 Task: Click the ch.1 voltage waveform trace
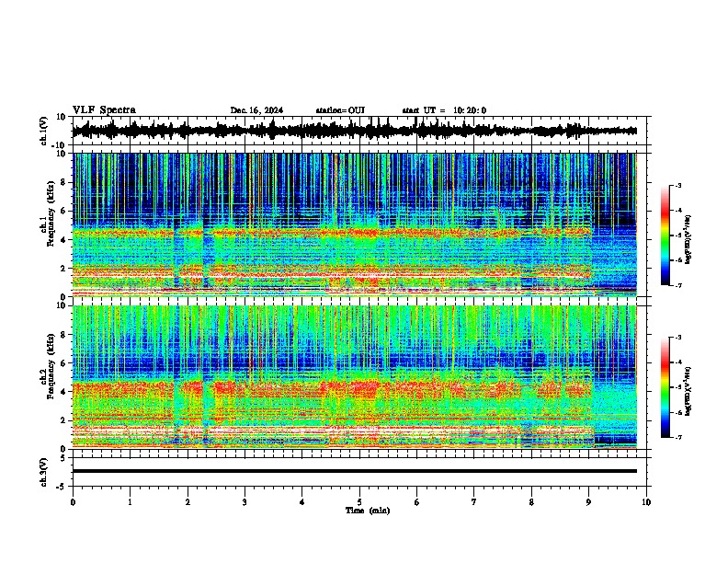click(x=354, y=131)
